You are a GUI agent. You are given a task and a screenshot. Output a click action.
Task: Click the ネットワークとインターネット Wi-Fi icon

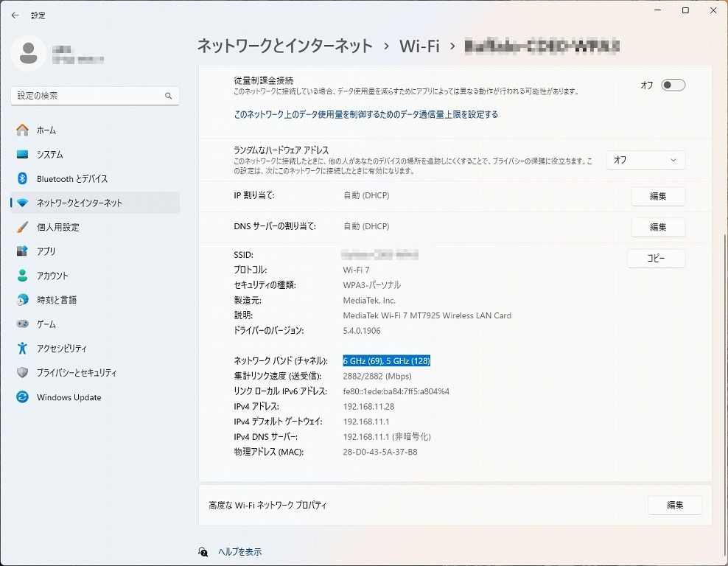[22, 203]
